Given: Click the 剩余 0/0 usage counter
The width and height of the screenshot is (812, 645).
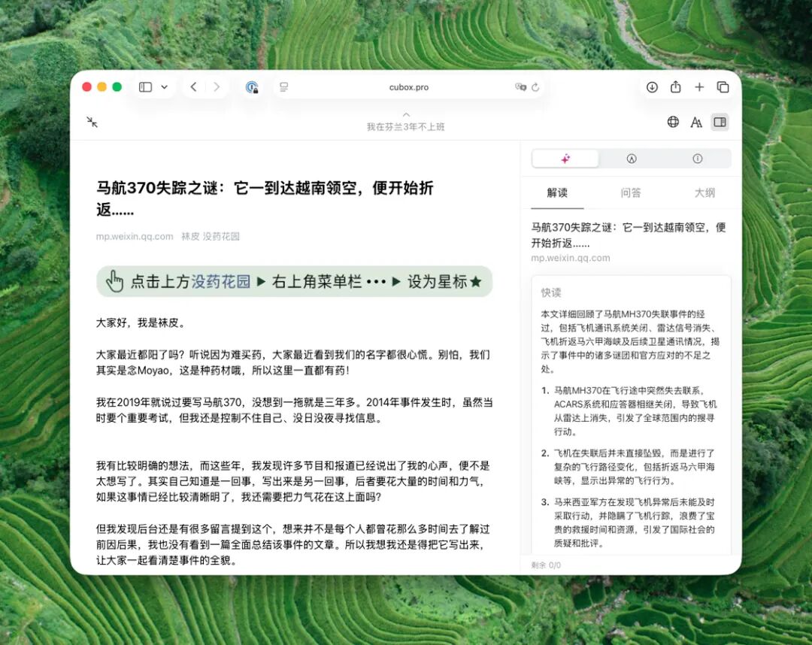Looking at the screenshot, I should [x=545, y=565].
